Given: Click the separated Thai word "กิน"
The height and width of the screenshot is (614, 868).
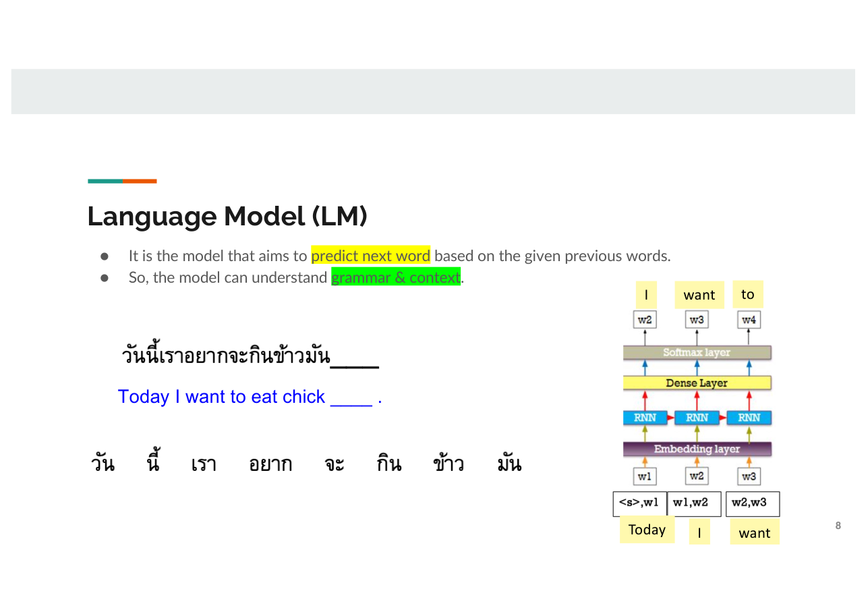Looking at the screenshot, I should (389, 463).
